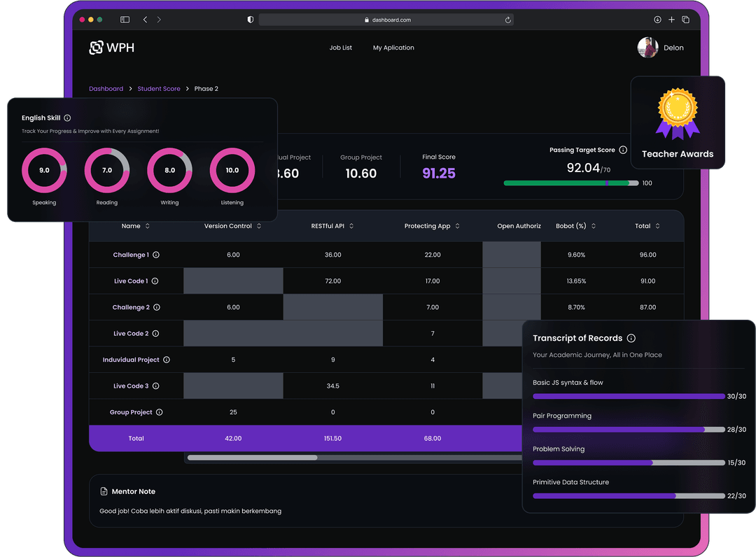Click the info icon beside Challenge 1
The image size is (756, 557).
(156, 255)
